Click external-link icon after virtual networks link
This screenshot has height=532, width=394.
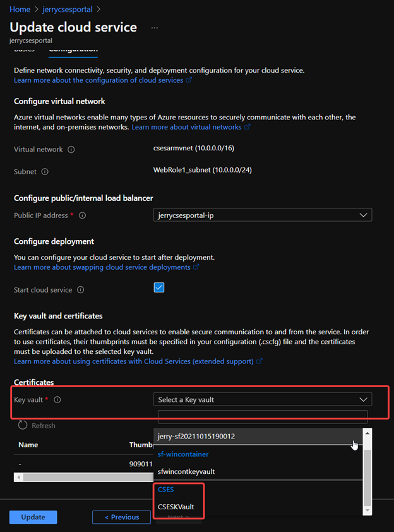[247, 127]
